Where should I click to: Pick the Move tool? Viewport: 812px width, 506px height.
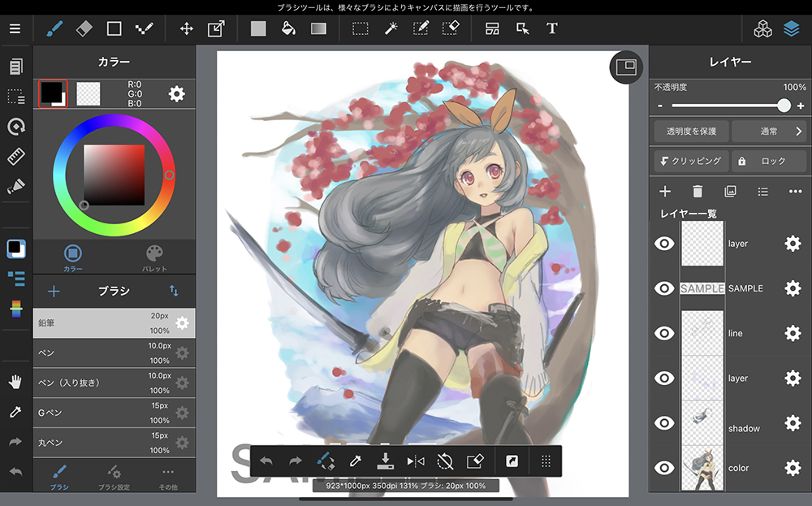pos(186,28)
